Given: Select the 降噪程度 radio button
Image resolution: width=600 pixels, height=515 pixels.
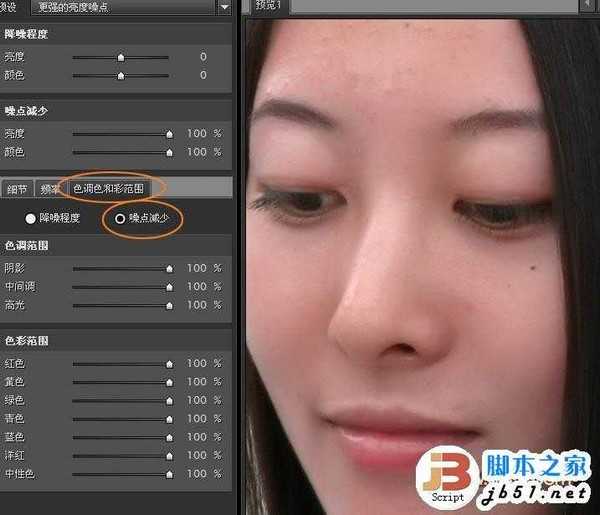Looking at the screenshot, I should tap(31, 217).
